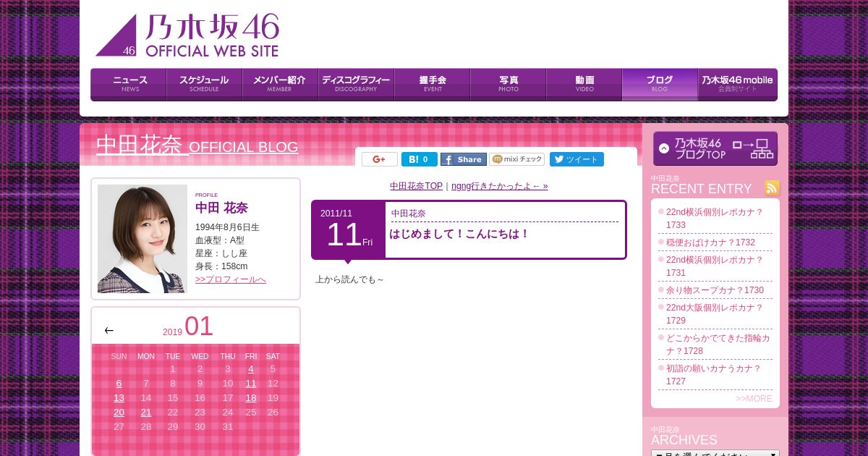Open entry 余り物スープカナ？1730
The height and width of the screenshot is (456, 868).
point(715,290)
